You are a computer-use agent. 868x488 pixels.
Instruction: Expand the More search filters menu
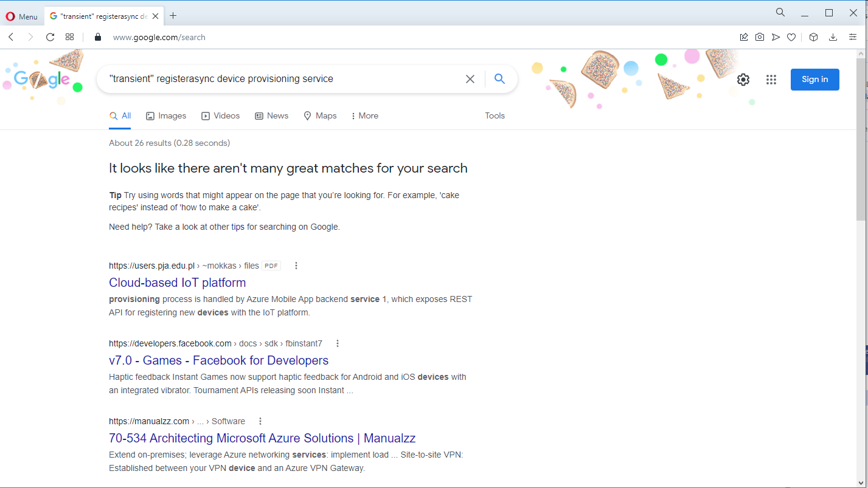coord(365,115)
